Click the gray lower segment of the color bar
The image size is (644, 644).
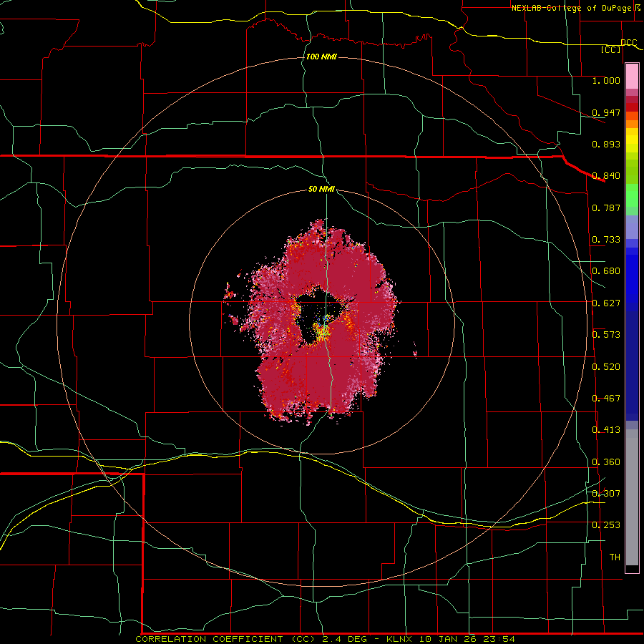pos(632,497)
